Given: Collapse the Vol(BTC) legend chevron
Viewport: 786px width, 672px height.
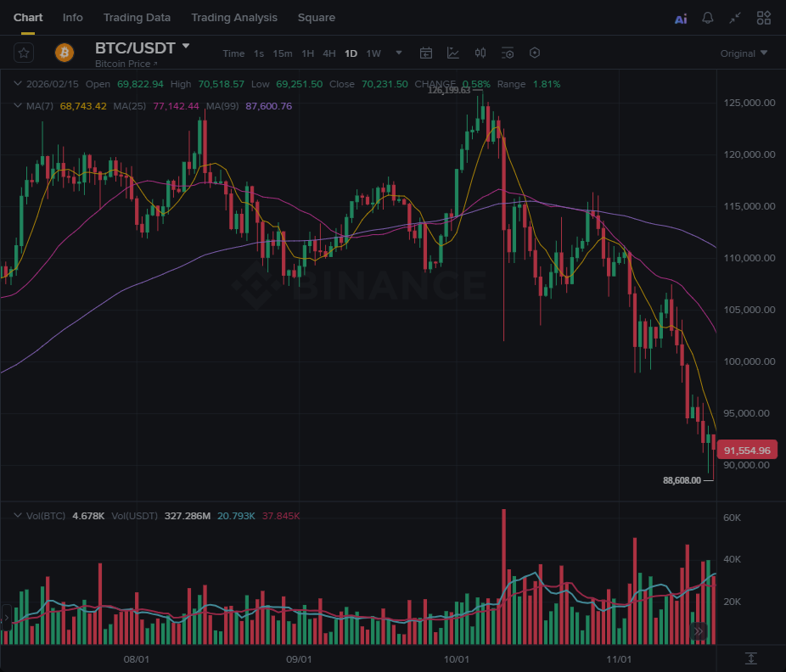Looking at the screenshot, I should point(18,515).
